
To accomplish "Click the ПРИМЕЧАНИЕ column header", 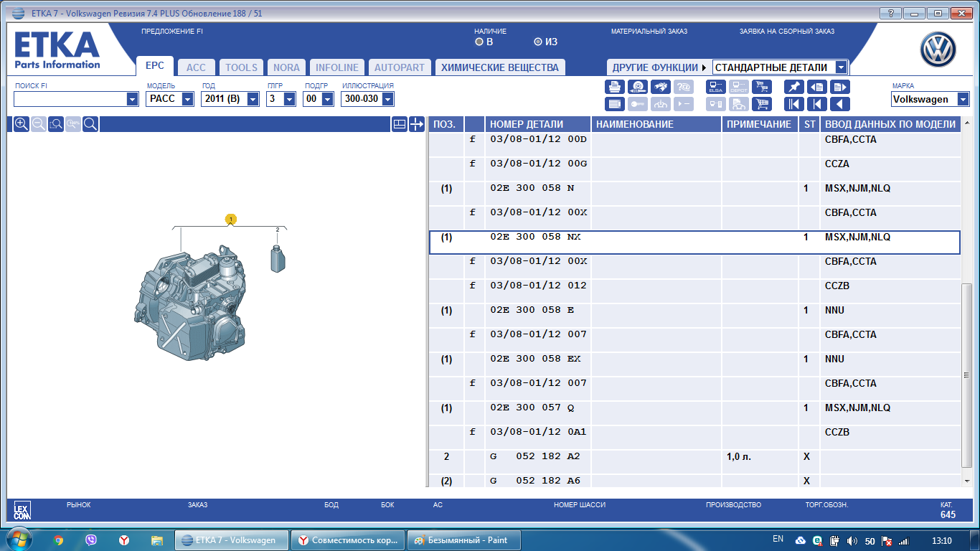I will tap(760, 124).
